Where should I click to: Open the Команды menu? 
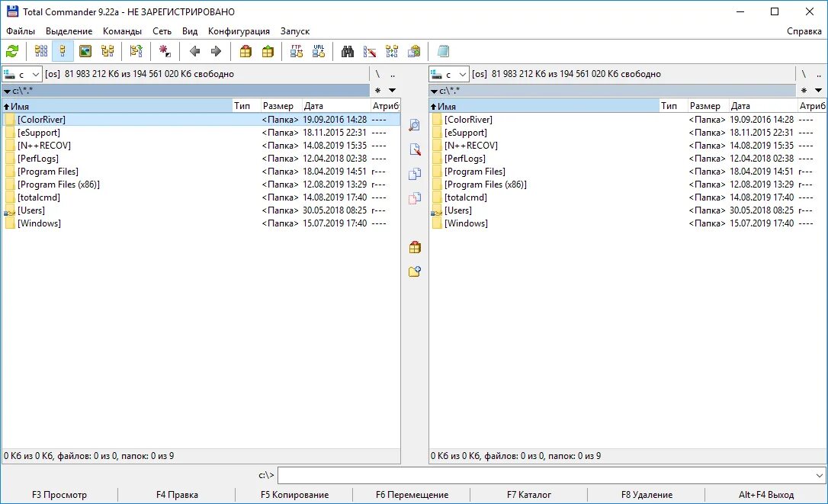(122, 31)
